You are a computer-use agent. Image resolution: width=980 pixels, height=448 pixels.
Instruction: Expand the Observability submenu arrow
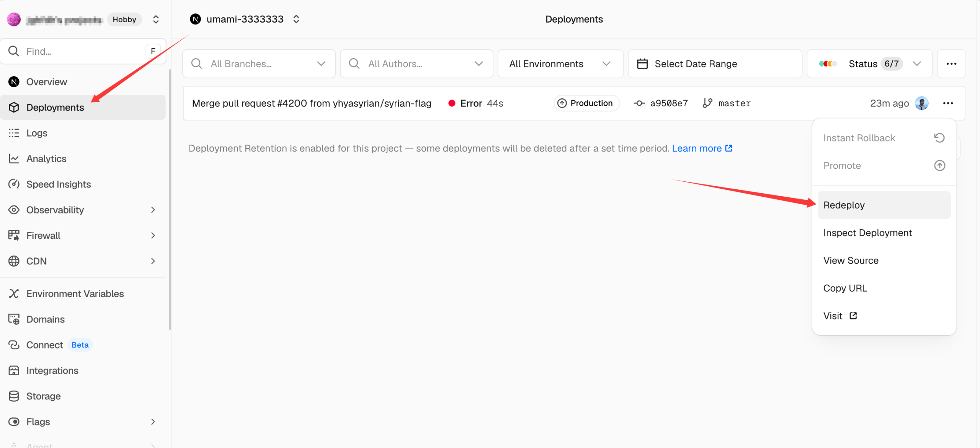coord(153,210)
